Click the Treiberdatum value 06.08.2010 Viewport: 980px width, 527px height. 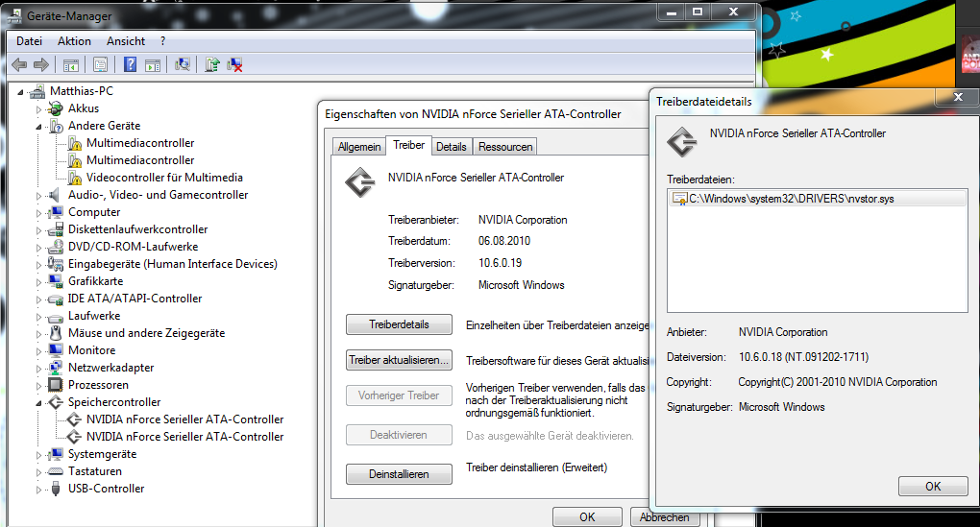tap(504, 241)
